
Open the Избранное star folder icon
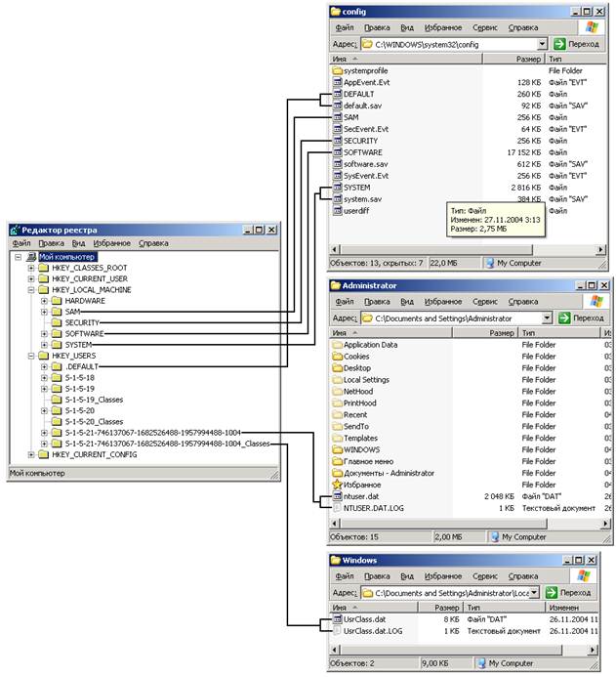pos(338,485)
